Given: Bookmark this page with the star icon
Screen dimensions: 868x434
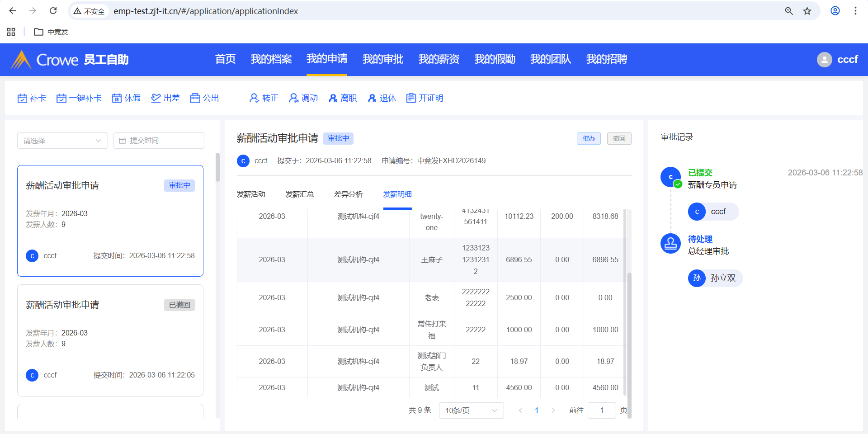Looking at the screenshot, I should point(807,11).
